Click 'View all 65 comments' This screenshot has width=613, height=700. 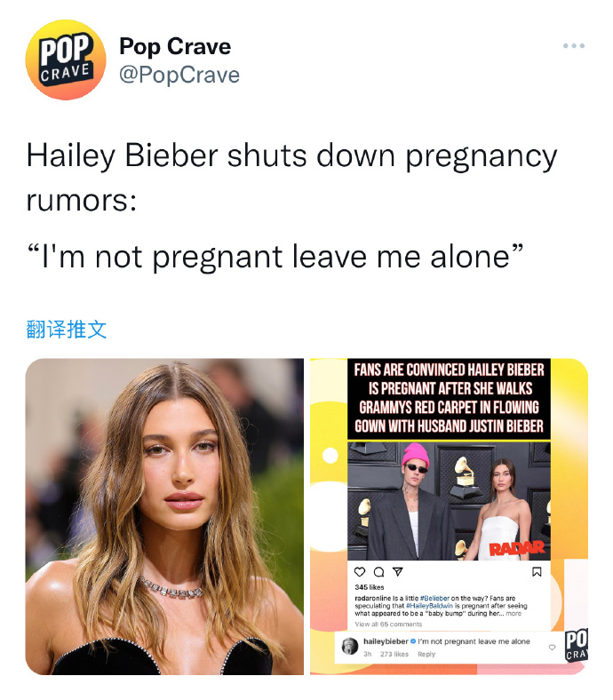[x=388, y=624]
